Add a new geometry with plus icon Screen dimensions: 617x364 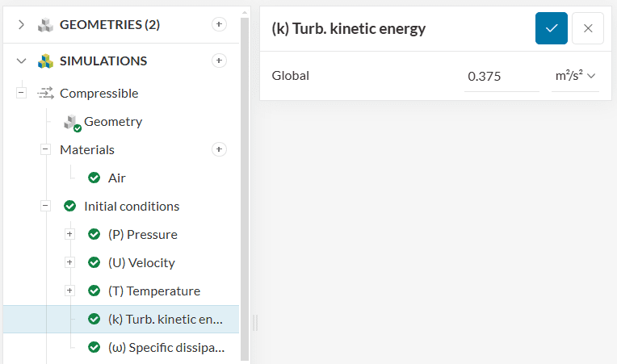tap(219, 24)
